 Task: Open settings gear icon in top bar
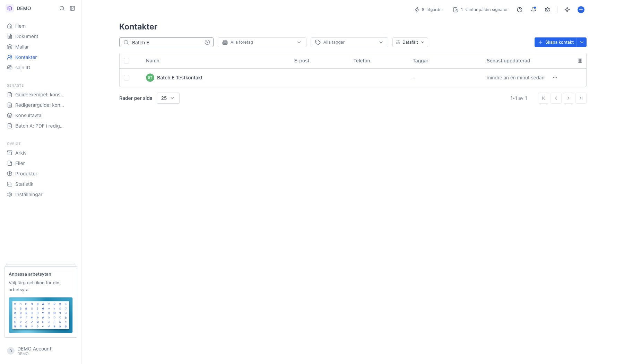point(547,10)
